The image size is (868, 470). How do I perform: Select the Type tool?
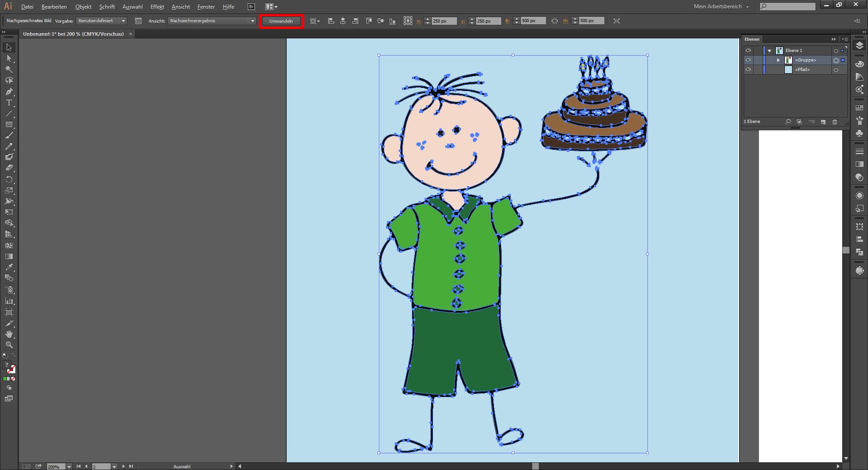coord(9,103)
